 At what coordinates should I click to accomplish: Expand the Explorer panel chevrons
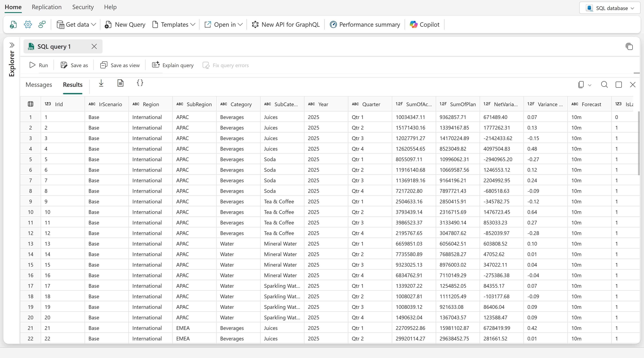12,45
